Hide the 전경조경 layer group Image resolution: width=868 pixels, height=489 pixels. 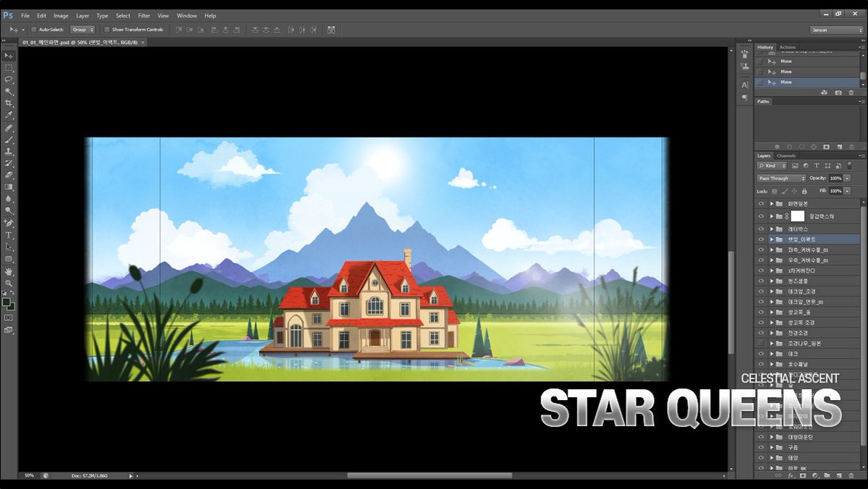pyautogui.click(x=761, y=333)
